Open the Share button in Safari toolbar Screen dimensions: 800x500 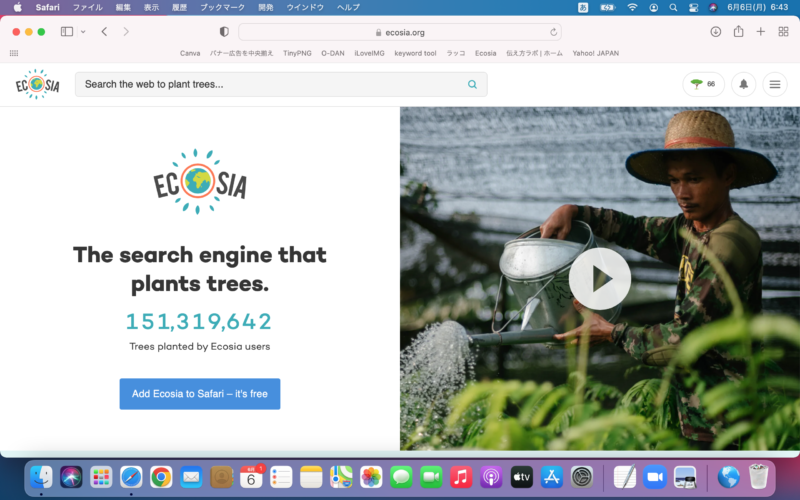(x=738, y=32)
